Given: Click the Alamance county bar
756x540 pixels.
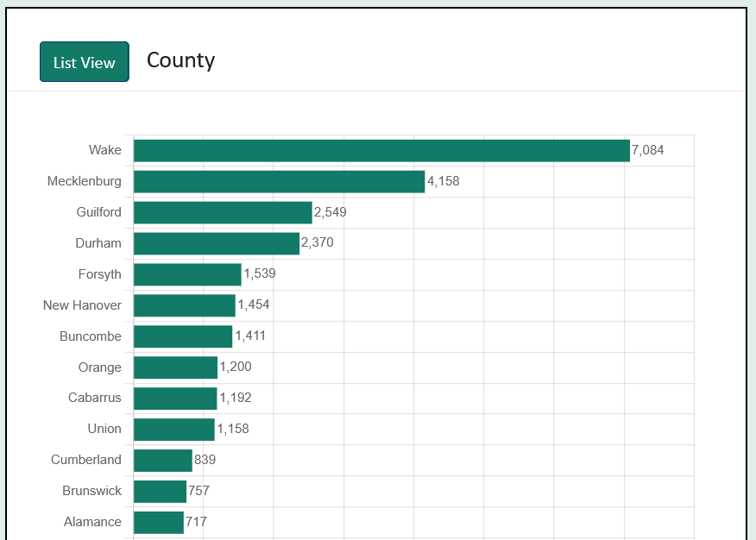Looking at the screenshot, I should coord(159,523).
